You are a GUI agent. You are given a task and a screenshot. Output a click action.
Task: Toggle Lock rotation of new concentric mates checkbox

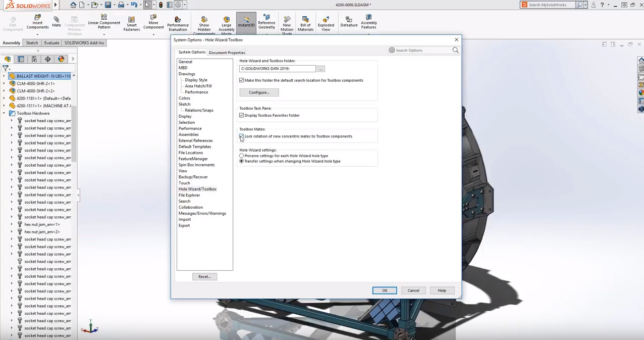pos(242,136)
